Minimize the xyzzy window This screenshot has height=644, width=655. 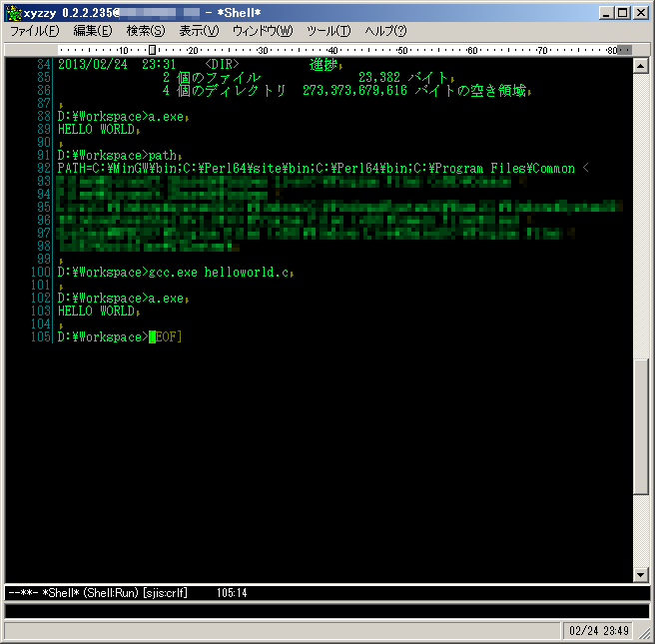pos(606,13)
